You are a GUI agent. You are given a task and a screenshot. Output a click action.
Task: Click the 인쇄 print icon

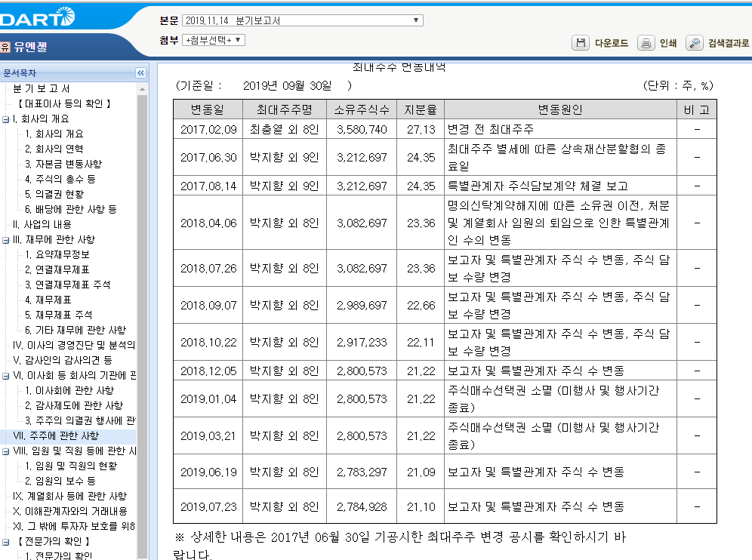tap(646, 43)
